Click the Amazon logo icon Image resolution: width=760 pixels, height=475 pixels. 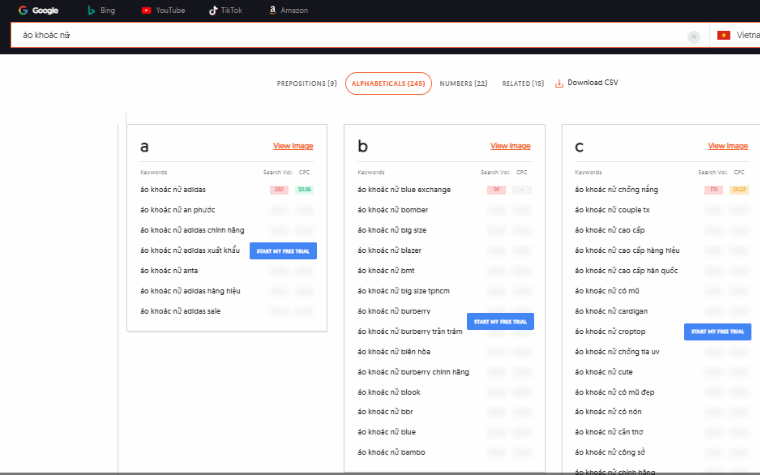click(x=273, y=10)
